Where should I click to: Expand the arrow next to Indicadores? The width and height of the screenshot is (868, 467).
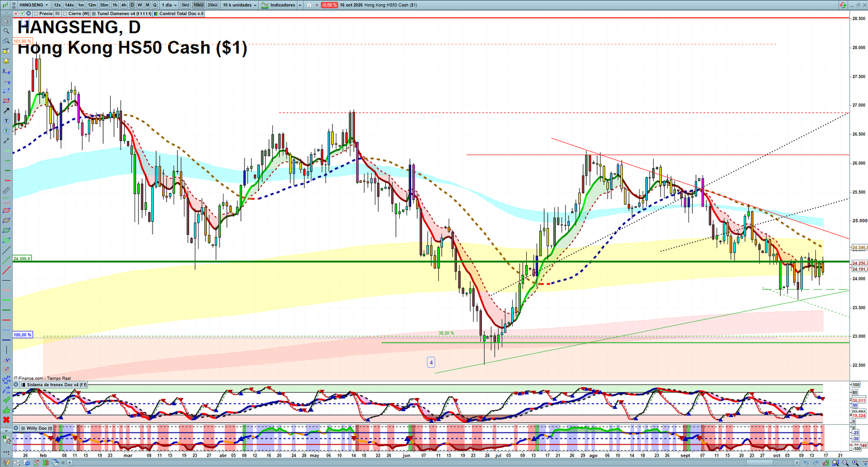pyautogui.click(x=300, y=5)
